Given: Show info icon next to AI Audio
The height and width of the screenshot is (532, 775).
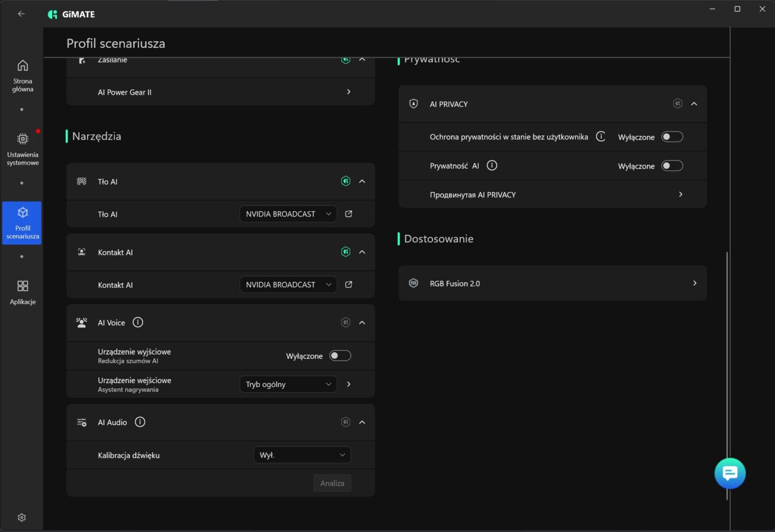Looking at the screenshot, I should (x=140, y=422).
